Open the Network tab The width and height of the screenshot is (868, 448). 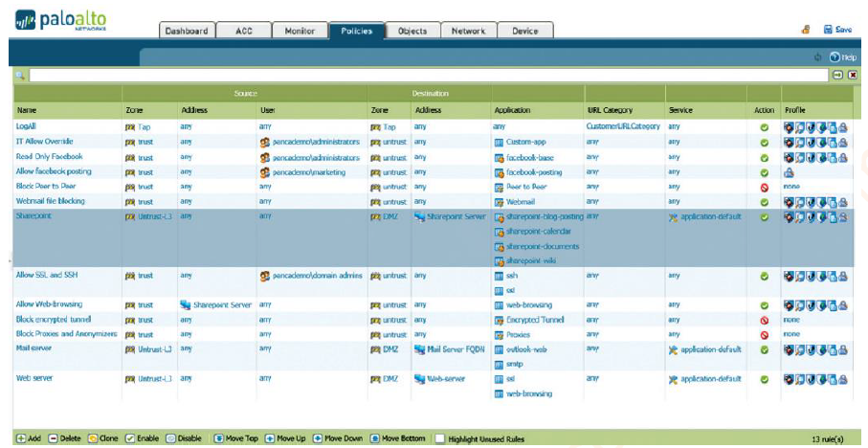click(x=468, y=31)
